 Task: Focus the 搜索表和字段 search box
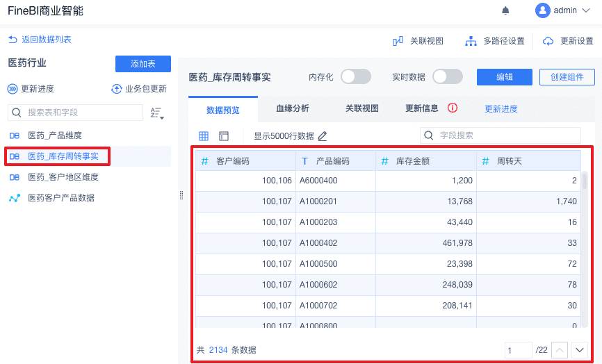(75, 113)
